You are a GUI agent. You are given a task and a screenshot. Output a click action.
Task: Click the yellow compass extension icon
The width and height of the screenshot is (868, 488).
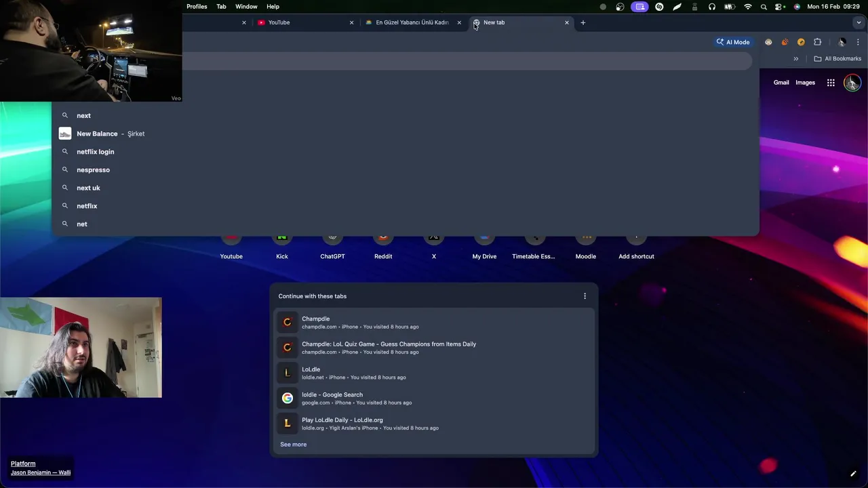[x=801, y=42]
